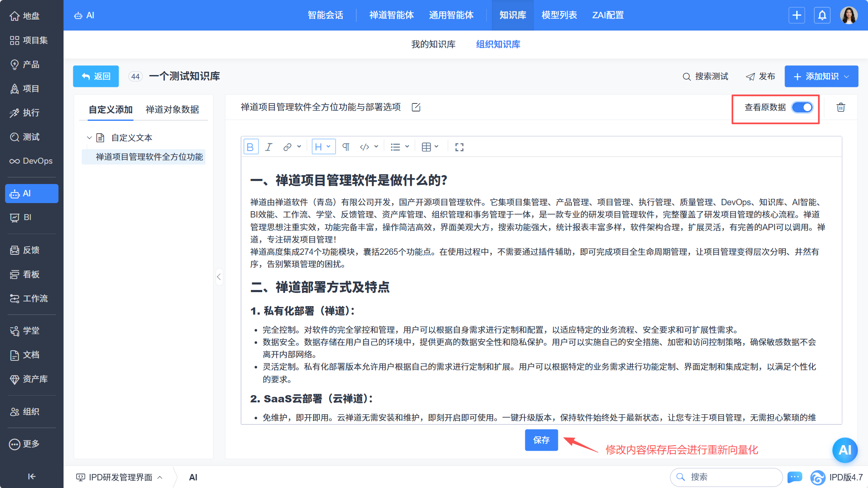Click the fullscreen editor icon

click(459, 147)
